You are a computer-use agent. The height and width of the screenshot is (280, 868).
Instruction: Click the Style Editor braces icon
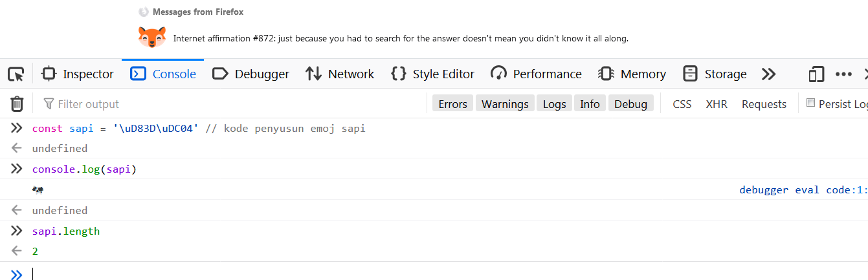click(399, 74)
